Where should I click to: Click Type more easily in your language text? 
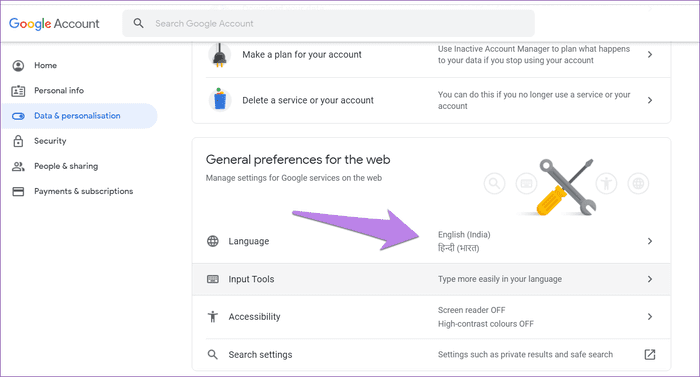[x=500, y=279]
